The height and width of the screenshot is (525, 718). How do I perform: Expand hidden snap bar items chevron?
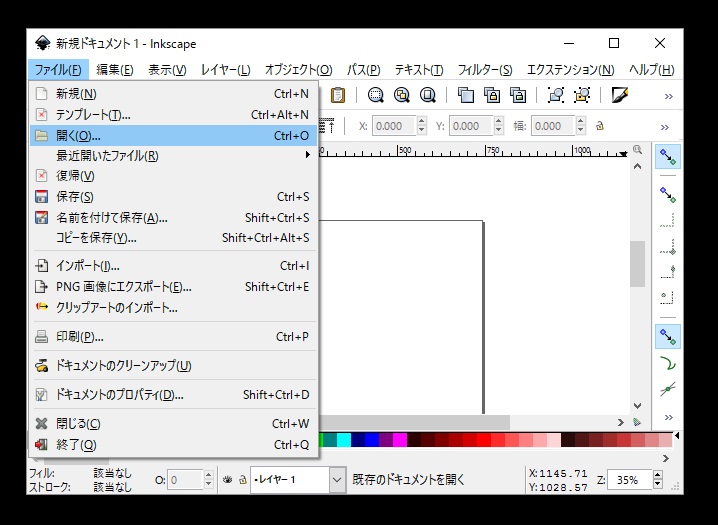coord(669,417)
